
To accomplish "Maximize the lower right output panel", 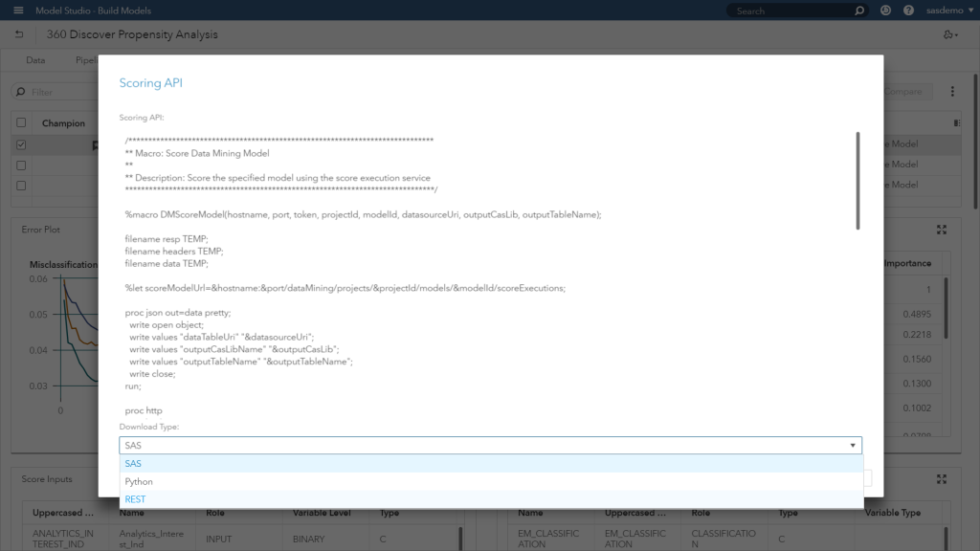I will tap(942, 479).
